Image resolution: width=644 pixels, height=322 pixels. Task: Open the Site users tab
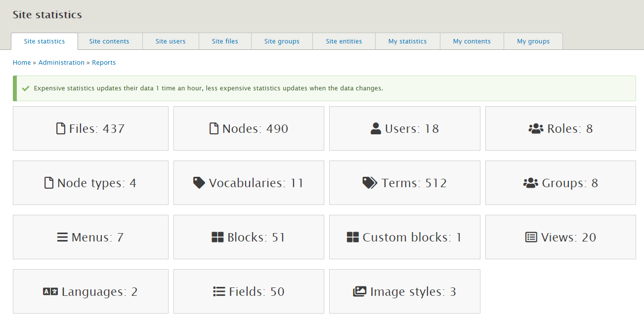171,41
